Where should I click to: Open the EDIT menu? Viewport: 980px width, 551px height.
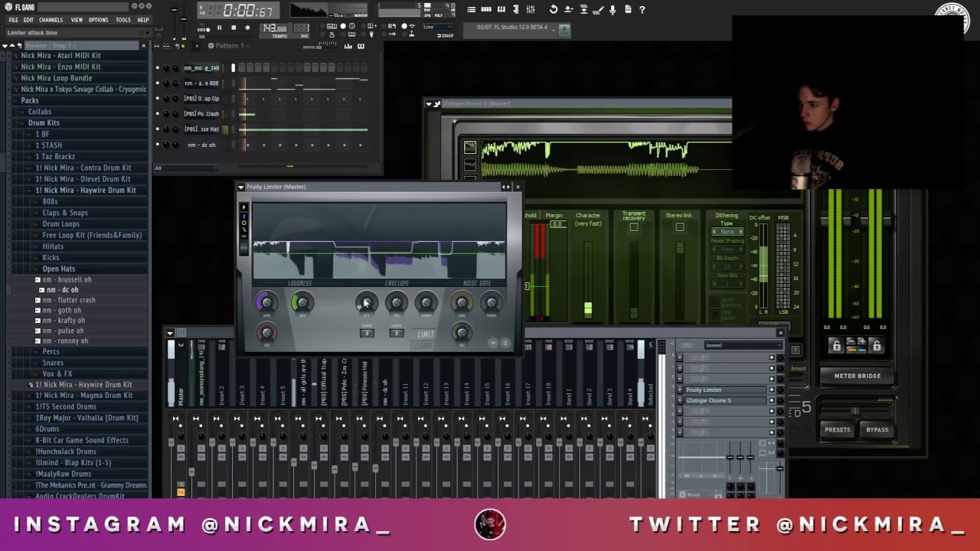click(28, 20)
